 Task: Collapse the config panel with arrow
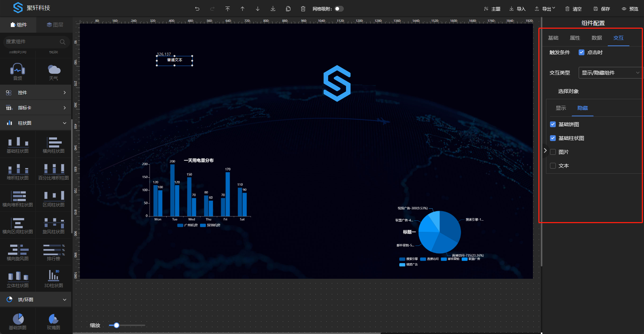click(545, 150)
